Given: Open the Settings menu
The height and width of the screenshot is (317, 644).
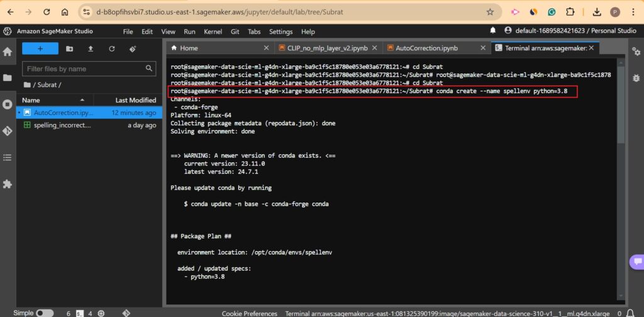Looking at the screenshot, I should [280, 31].
